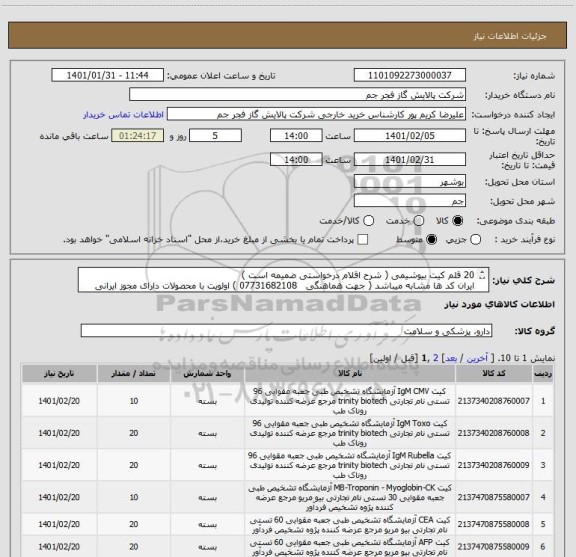Click the need number field 1101092273000037
Viewport: 576px width, 557px height.
(410, 75)
